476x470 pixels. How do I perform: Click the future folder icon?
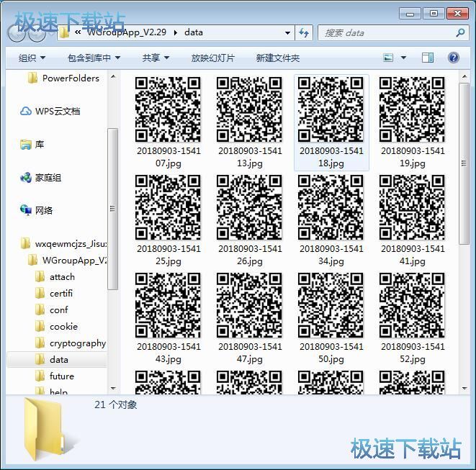[x=40, y=376]
